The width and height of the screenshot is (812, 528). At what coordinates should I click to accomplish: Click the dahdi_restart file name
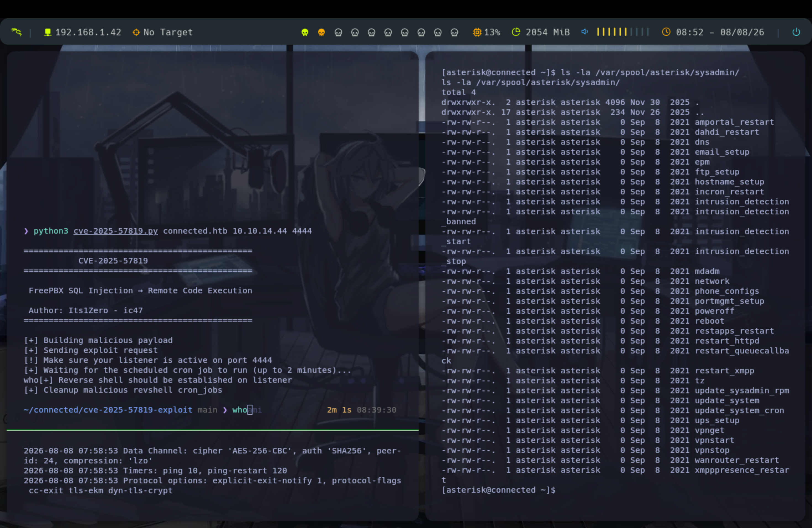point(727,132)
